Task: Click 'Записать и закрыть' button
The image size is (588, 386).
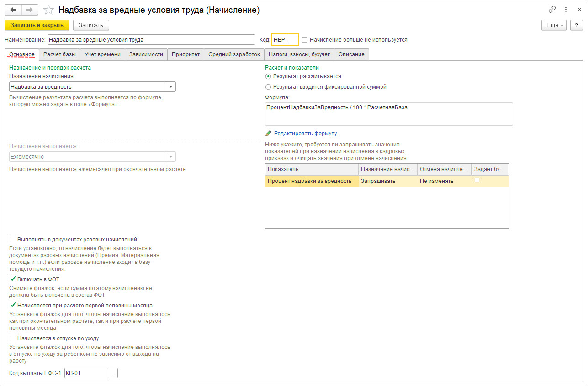Action: 37,25
